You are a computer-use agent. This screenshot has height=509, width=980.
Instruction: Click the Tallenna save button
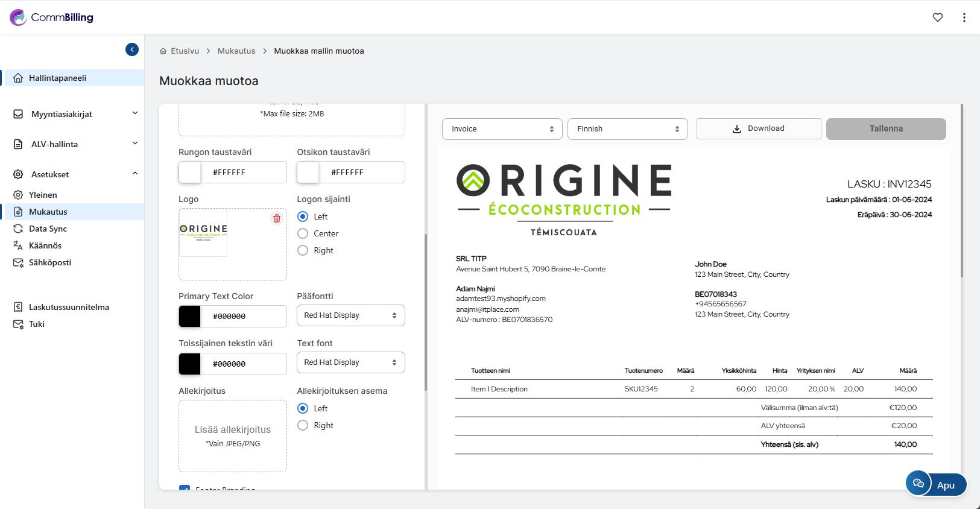point(885,128)
